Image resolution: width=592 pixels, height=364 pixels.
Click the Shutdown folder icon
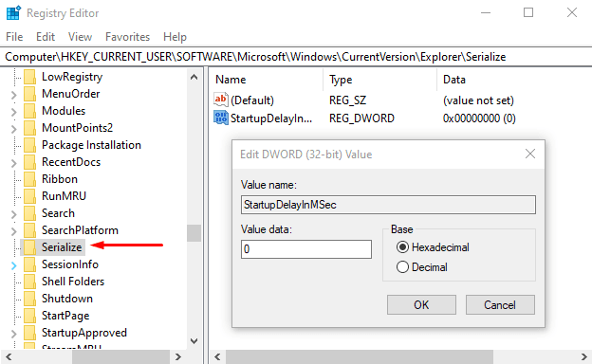pos(29,299)
